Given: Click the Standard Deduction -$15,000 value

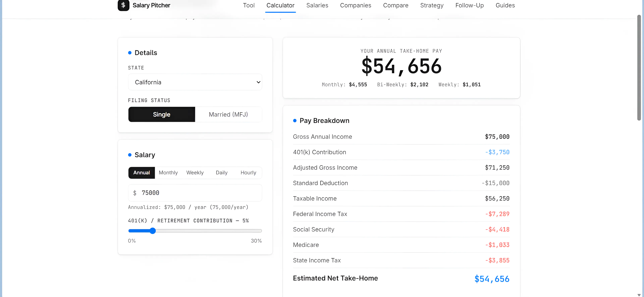Looking at the screenshot, I should click(x=496, y=183).
